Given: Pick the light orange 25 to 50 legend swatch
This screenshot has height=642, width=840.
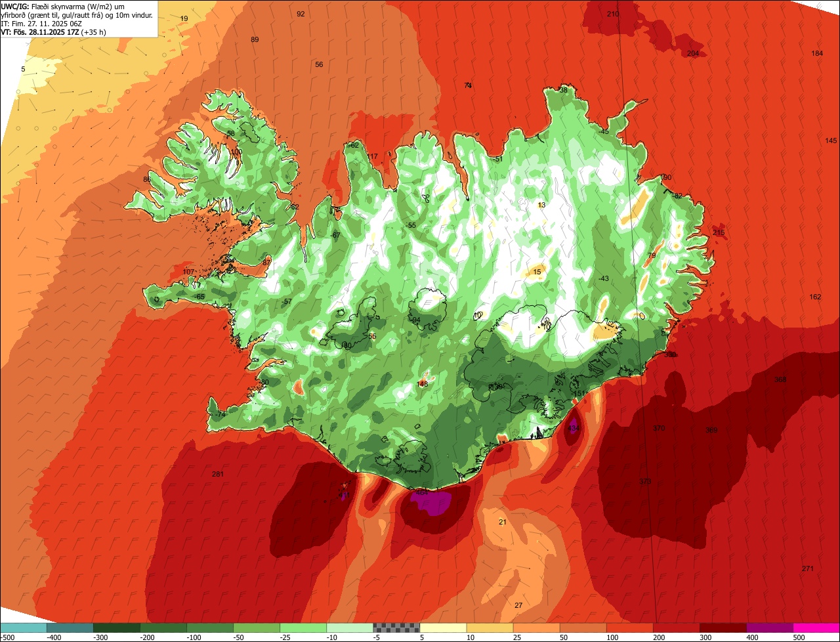Looking at the screenshot, I should coord(535,628).
